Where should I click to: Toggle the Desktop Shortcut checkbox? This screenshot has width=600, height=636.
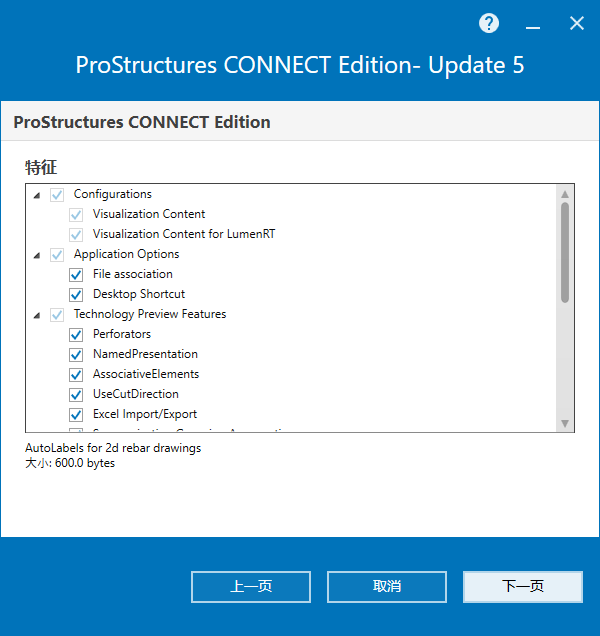coord(76,294)
